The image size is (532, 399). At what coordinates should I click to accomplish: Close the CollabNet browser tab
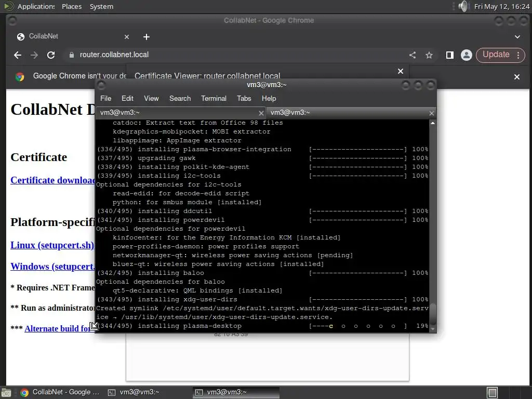(x=127, y=37)
